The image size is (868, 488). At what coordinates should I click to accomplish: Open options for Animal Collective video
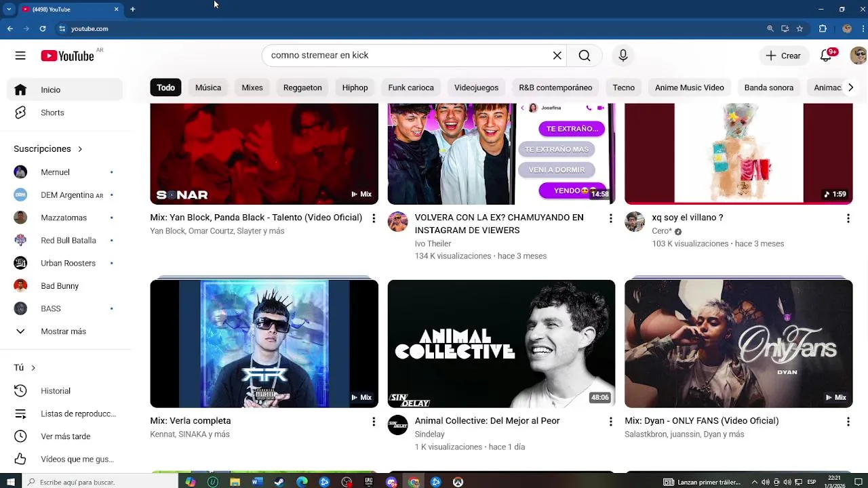click(611, 422)
